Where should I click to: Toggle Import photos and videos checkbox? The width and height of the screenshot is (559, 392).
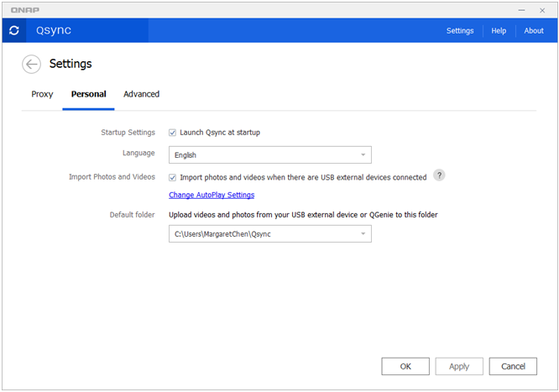173,178
